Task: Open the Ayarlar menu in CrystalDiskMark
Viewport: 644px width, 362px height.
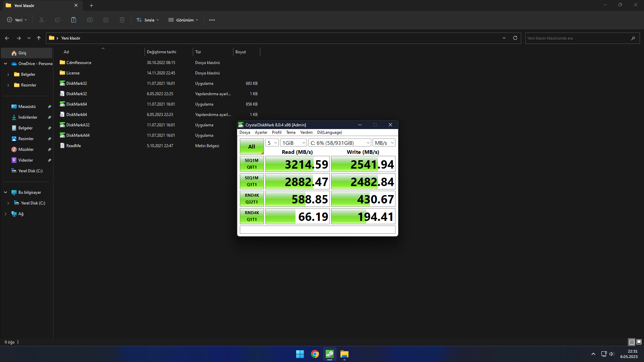Action: click(x=261, y=132)
